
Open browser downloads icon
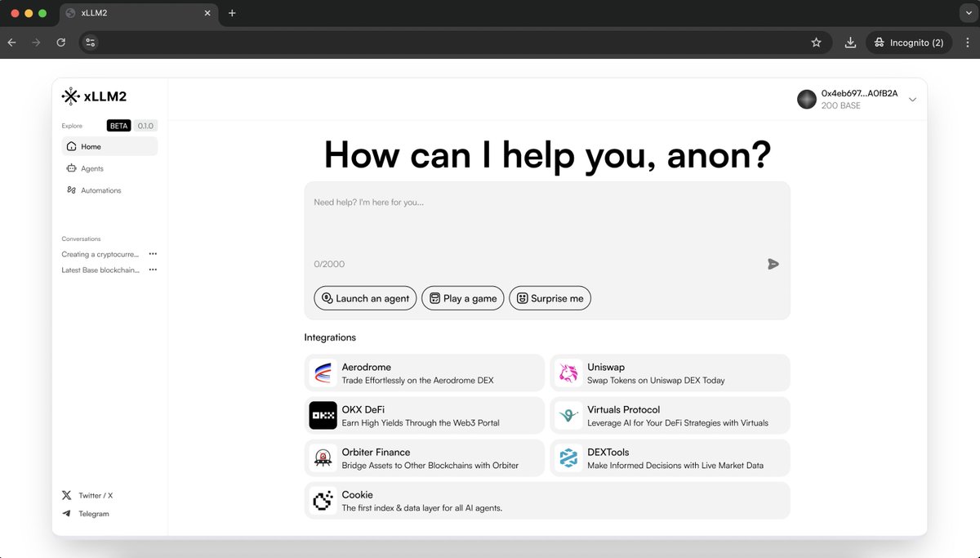coord(850,42)
